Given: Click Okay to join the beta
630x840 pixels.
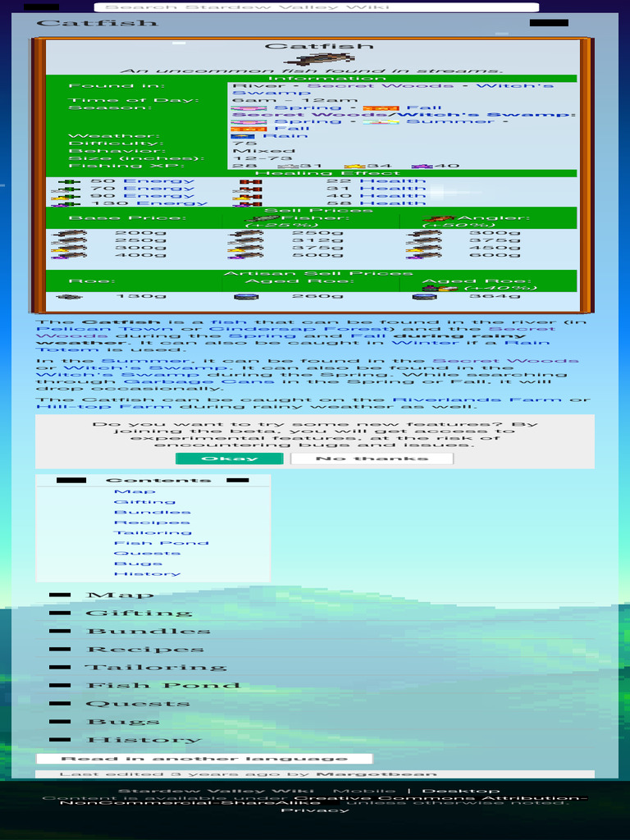Looking at the screenshot, I should coord(230,459).
